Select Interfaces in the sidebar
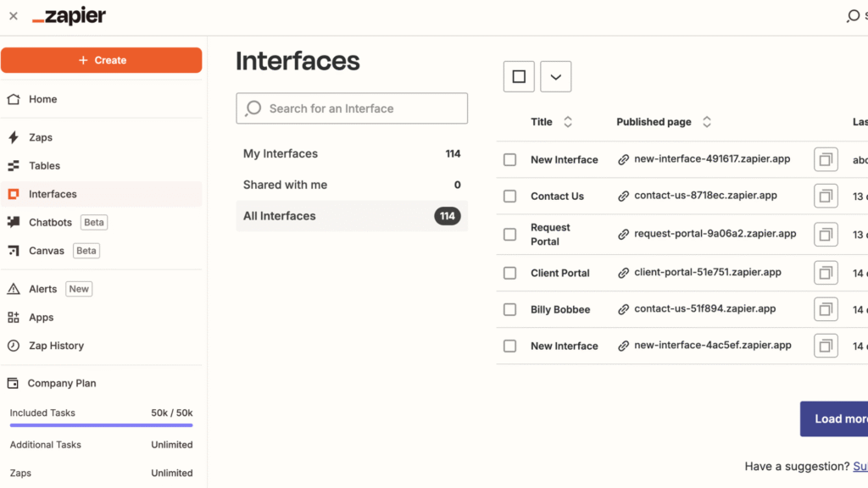Screen dimensions: 868x488 point(102,194)
